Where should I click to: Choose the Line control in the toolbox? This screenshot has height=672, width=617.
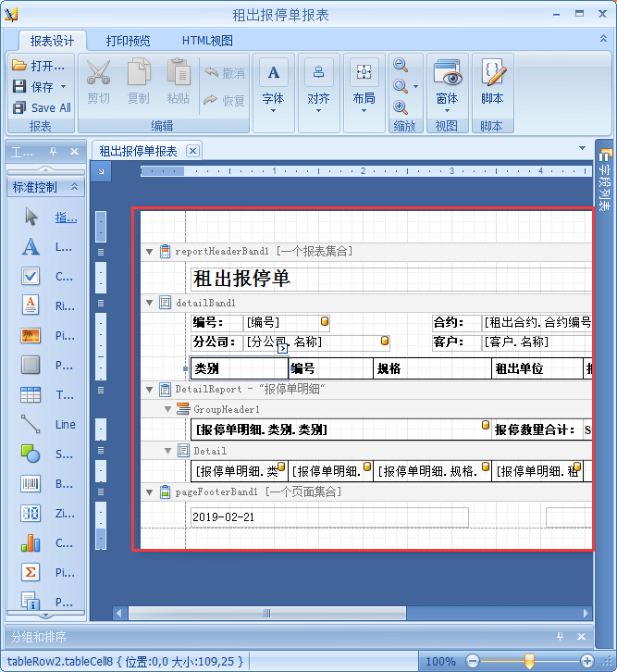[31, 425]
